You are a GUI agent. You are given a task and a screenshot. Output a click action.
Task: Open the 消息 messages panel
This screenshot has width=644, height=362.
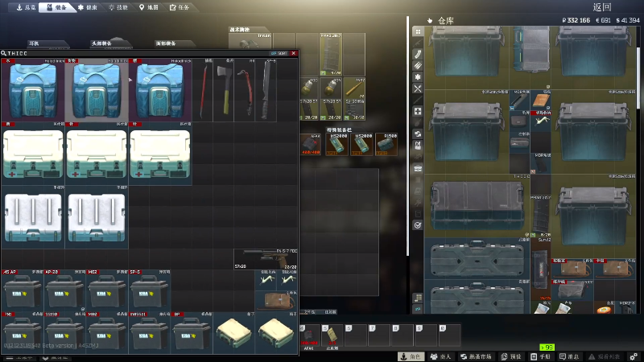569,356
